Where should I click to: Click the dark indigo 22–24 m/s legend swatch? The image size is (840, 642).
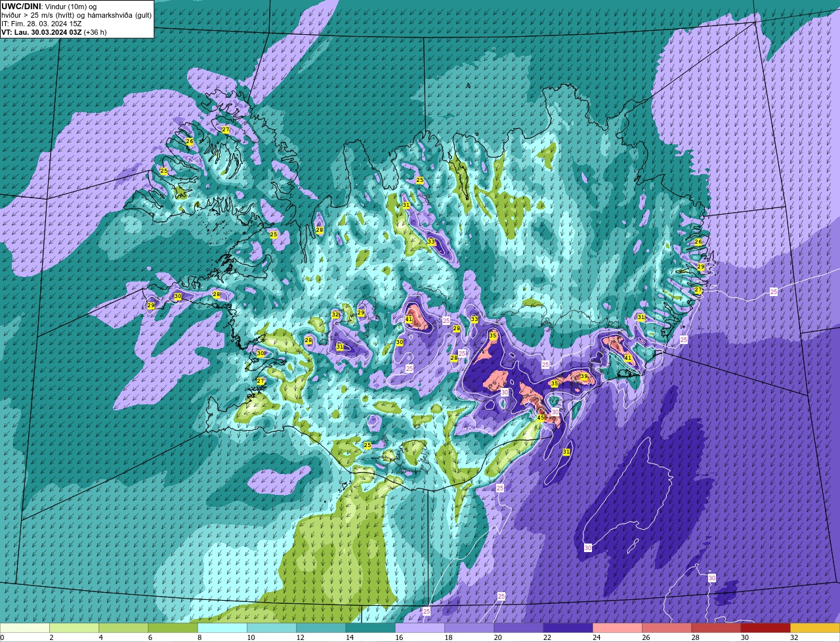pyautogui.click(x=568, y=628)
